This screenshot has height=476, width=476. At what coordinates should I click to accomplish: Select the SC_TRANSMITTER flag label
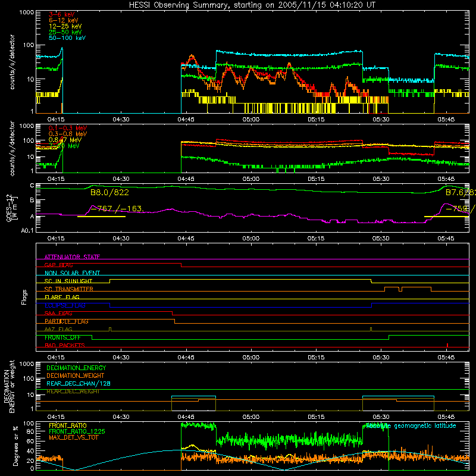pos(69,289)
